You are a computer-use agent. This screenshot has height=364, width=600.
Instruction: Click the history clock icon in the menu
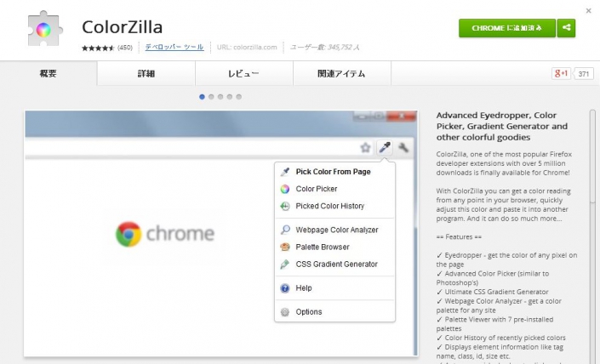285,206
